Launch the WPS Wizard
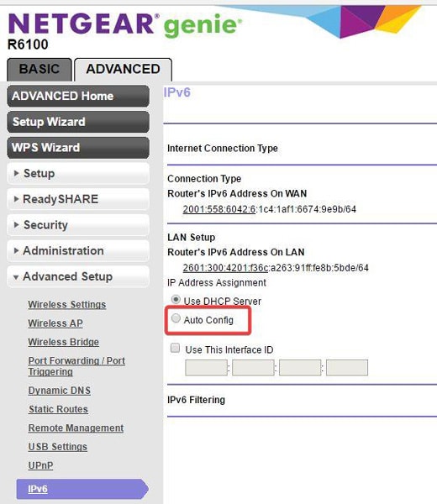The image size is (437, 504). (x=78, y=148)
